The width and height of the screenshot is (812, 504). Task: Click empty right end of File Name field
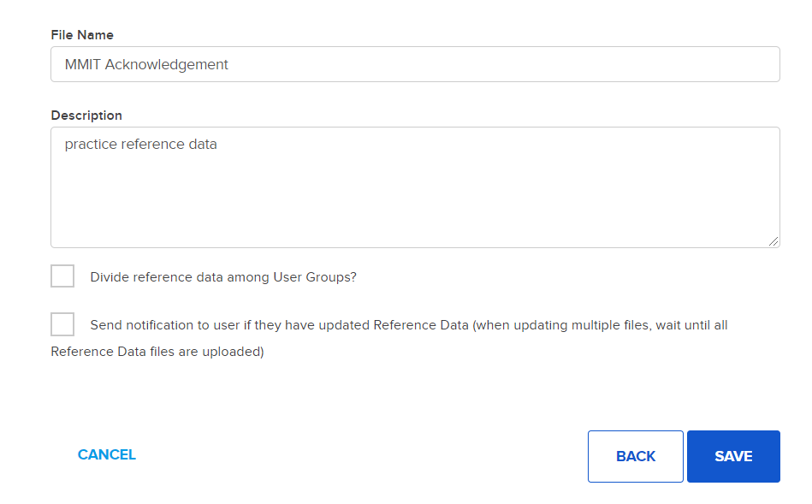pyautogui.click(x=685, y=64)
